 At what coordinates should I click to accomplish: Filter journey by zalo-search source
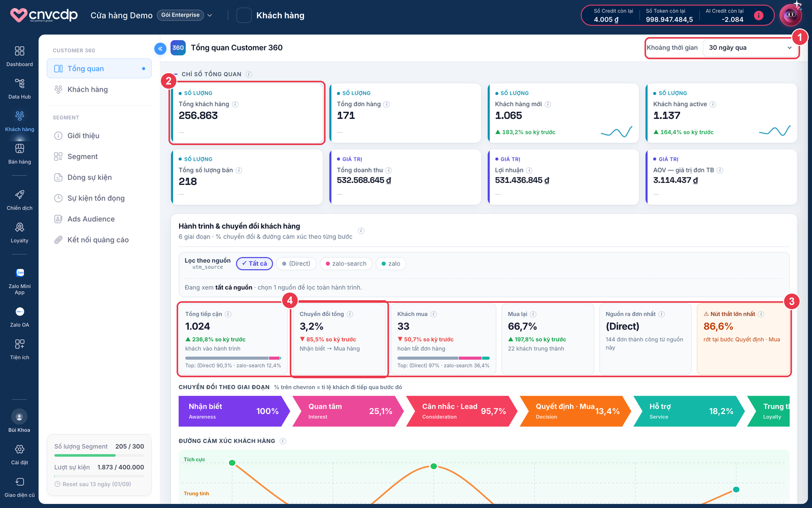(346, 264)
